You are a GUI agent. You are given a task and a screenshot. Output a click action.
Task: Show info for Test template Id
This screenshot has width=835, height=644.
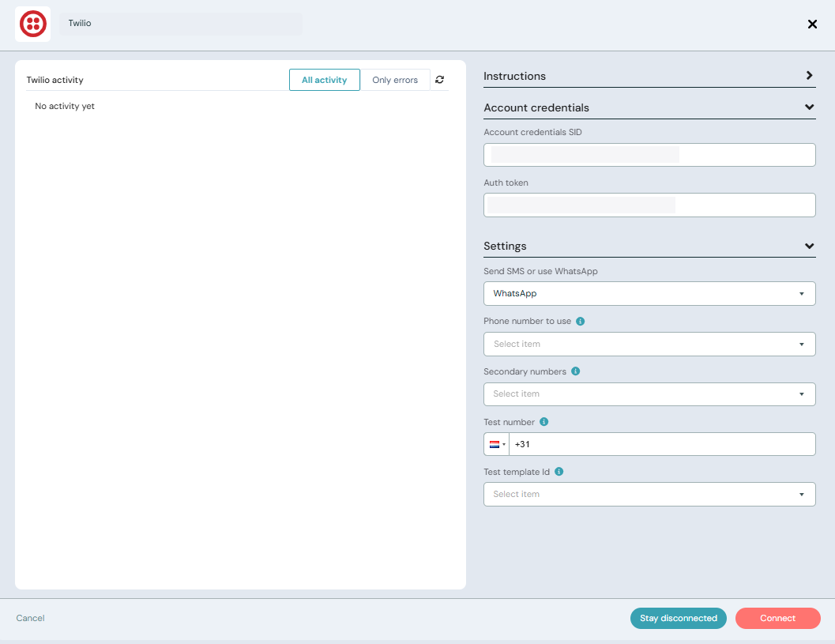click(559, 472)
